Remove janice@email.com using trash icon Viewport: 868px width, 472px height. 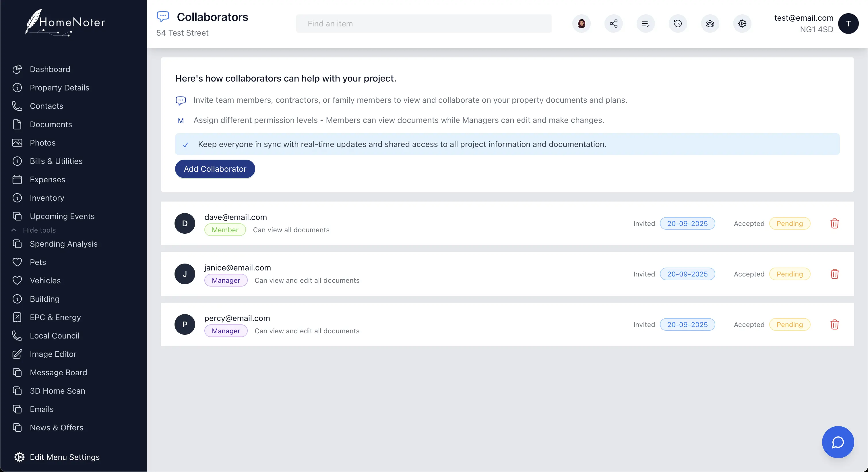834,274
